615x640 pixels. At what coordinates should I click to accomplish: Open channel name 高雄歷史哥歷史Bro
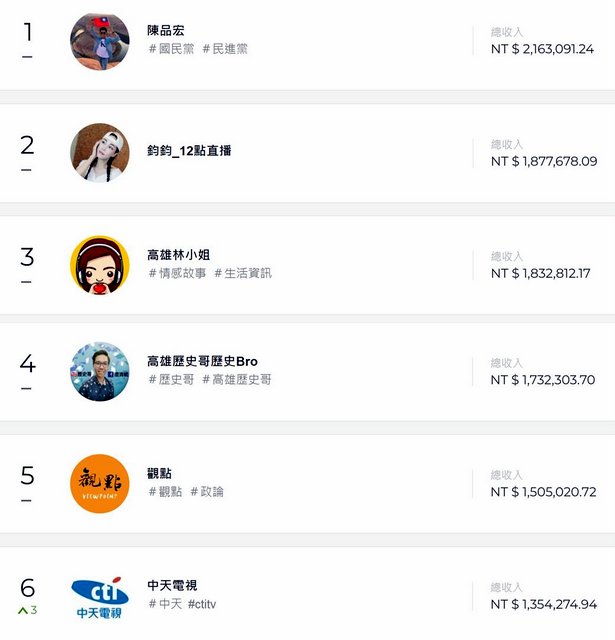pyautogui.click(x=202, y=361)
